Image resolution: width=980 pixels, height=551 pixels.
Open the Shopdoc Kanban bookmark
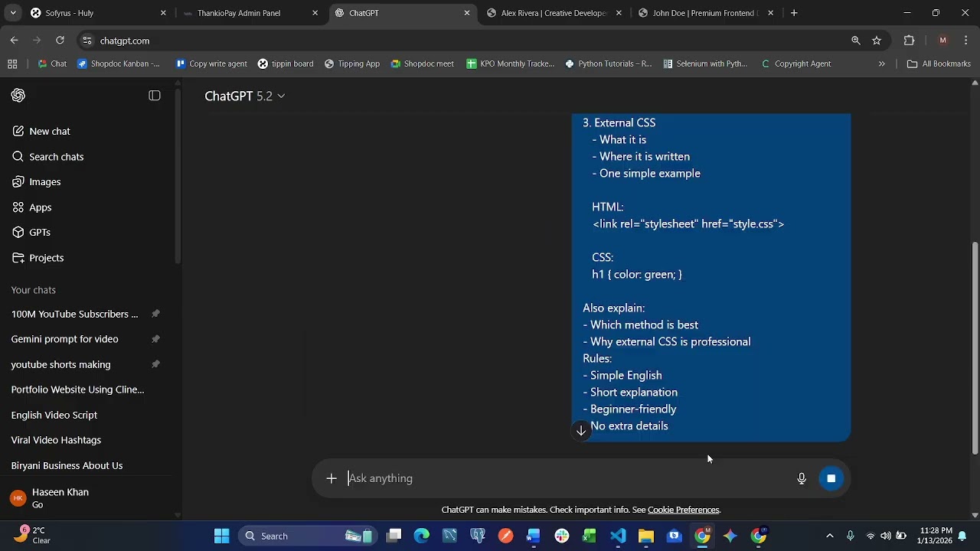pyautogui.click(x=119, y=64)
